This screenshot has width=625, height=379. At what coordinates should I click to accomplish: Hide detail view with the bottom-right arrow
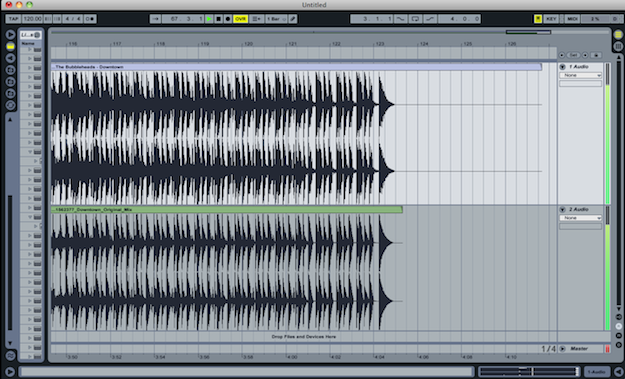coord(618,372)
